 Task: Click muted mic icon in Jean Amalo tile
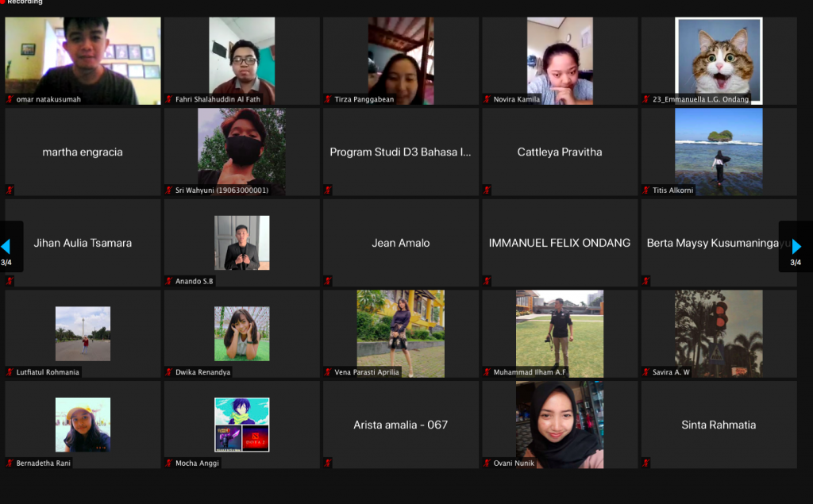[328, 281]
